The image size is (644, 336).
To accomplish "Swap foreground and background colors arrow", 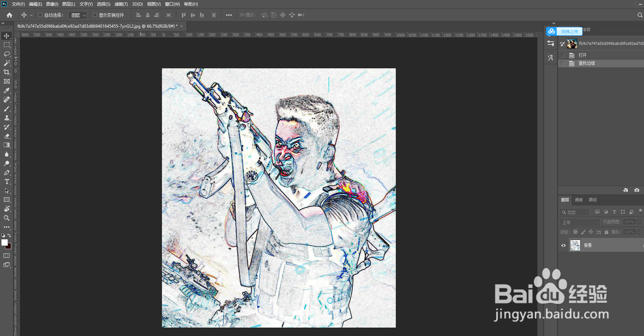I will (9, 235).
